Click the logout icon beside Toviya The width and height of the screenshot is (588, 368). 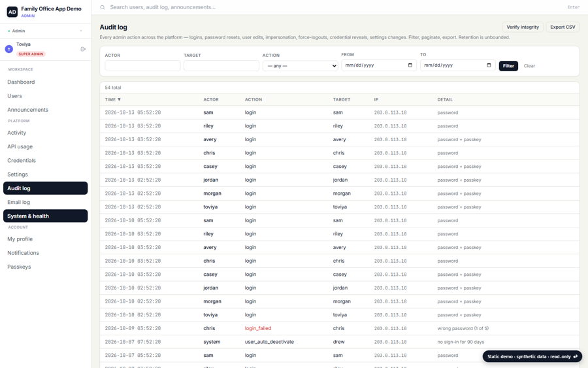tap(83, 49)
